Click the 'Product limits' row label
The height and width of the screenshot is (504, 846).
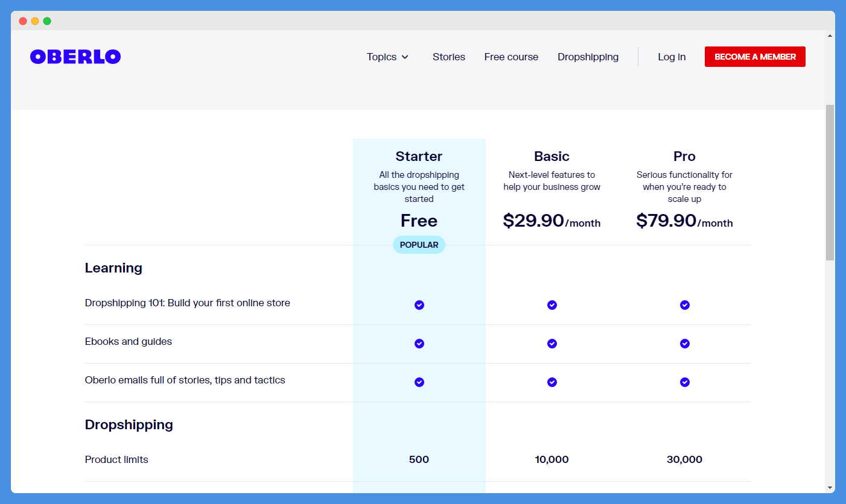116,459
